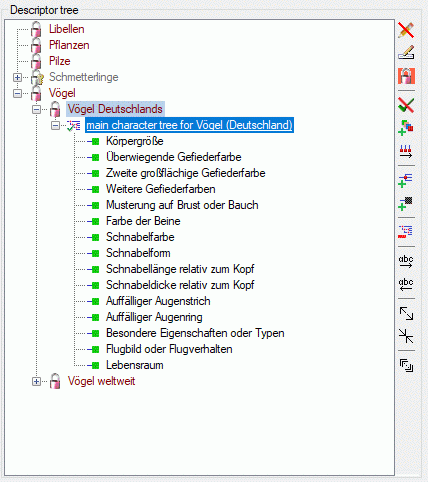Expand the Vögel weltweit node
Viewport: 428px width, 482px height.
coord(36,381)
